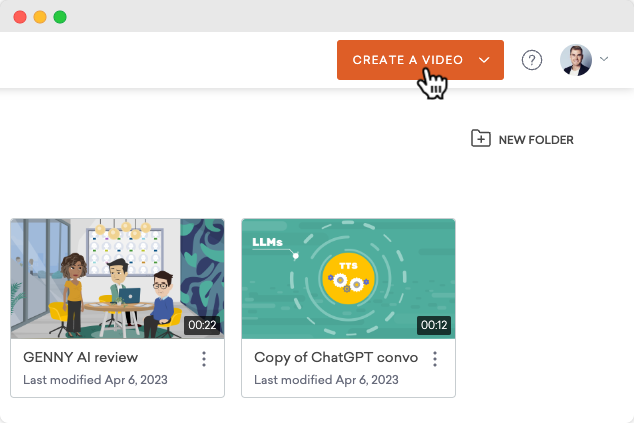Open three-dot menu for GENNY AI review
634x423 pixels.
click(204, 359)
